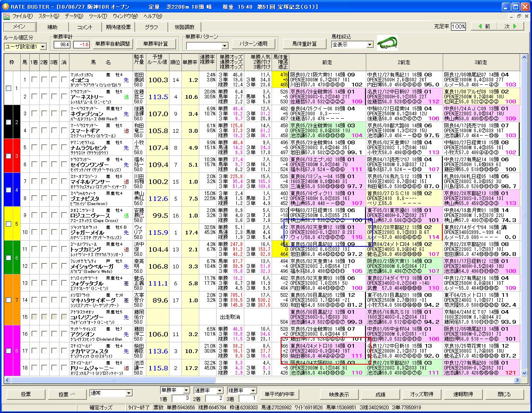Click the 馬体重計算 button
The width and height of the screenshot is (532, 413).
305,44
